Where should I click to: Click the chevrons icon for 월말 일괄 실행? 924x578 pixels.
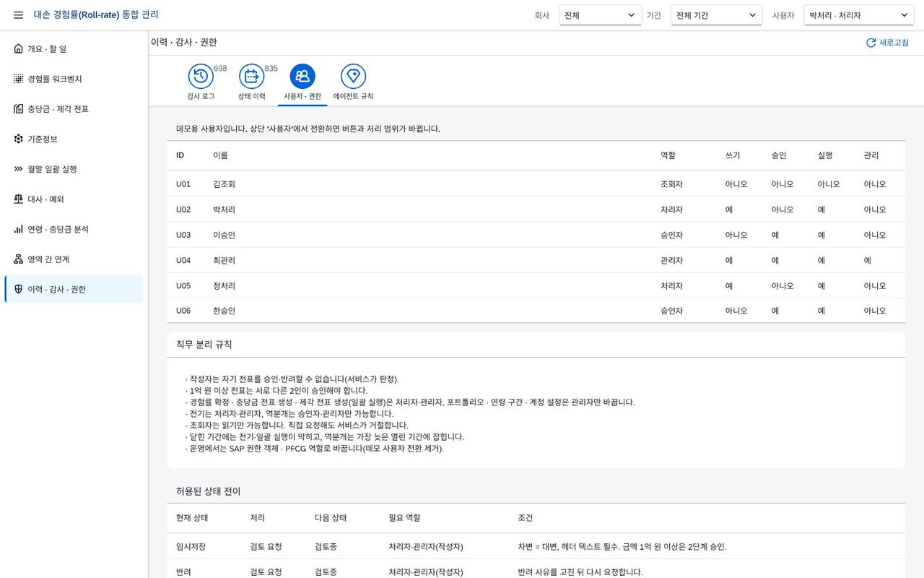tap(18, 169)
